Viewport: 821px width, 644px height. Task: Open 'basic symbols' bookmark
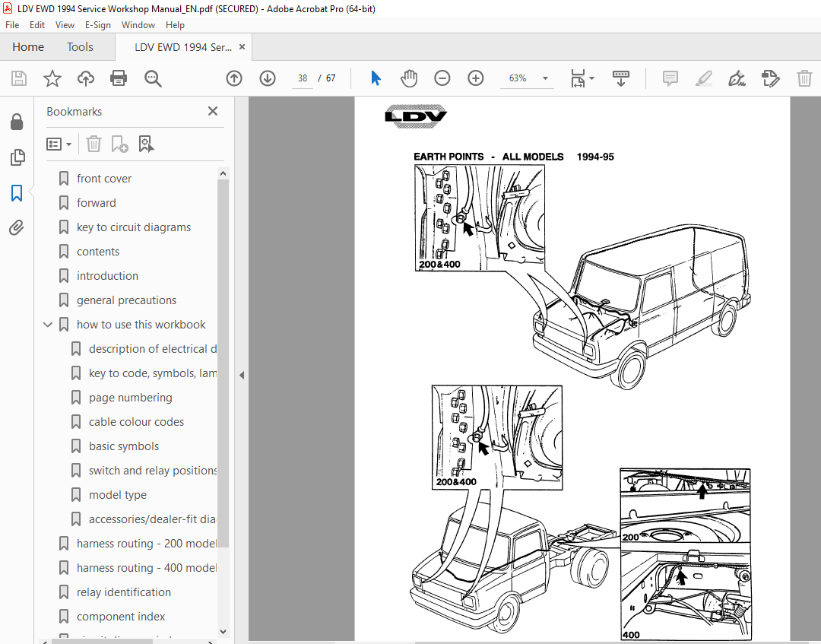pyautogui.click(x=124, y=446)
